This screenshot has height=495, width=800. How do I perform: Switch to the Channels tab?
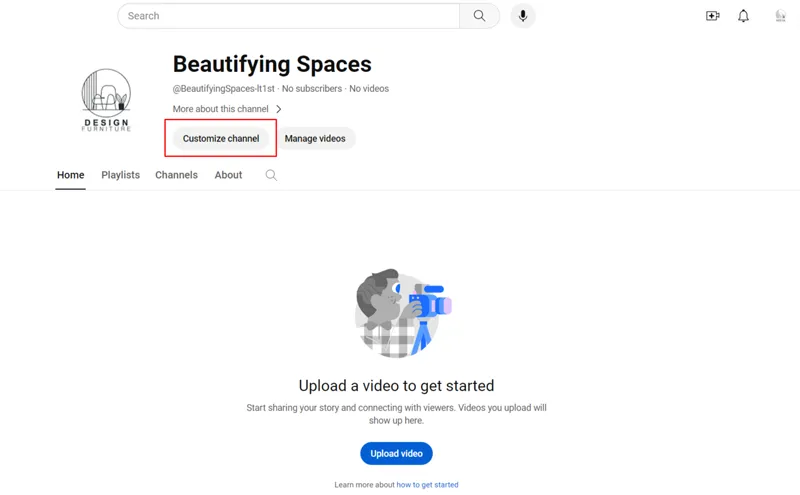point(177,175)
